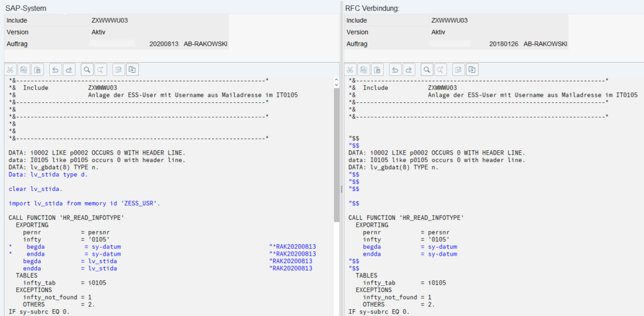Click the Copy icon in RFC Verbindung toolbar
The width and height of the screenshot is (644, 316).
click(x=364, y=69)
